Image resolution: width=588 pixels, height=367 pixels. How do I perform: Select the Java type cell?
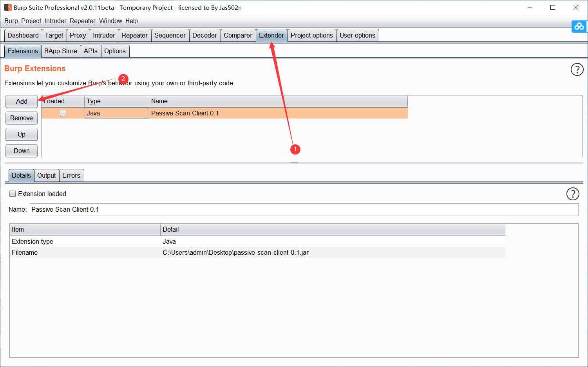click(x=117, y=113)
